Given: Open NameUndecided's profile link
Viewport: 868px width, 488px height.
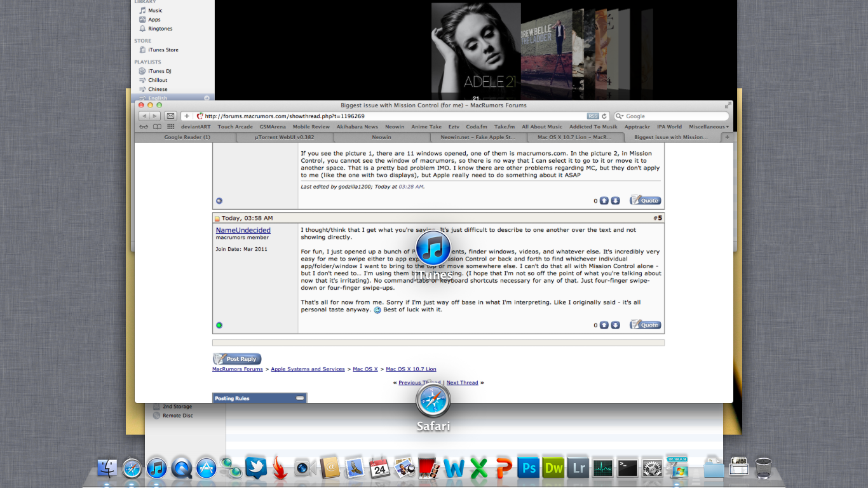Looking at the screenshot, I should pos(243,230).
